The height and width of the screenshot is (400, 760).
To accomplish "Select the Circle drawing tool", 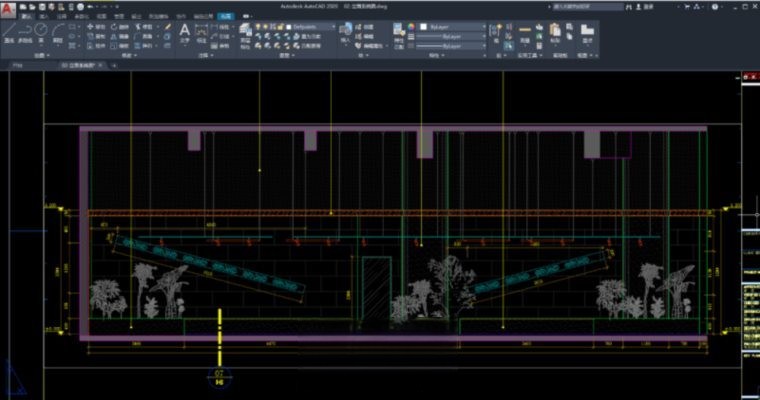I will point(41,31).
